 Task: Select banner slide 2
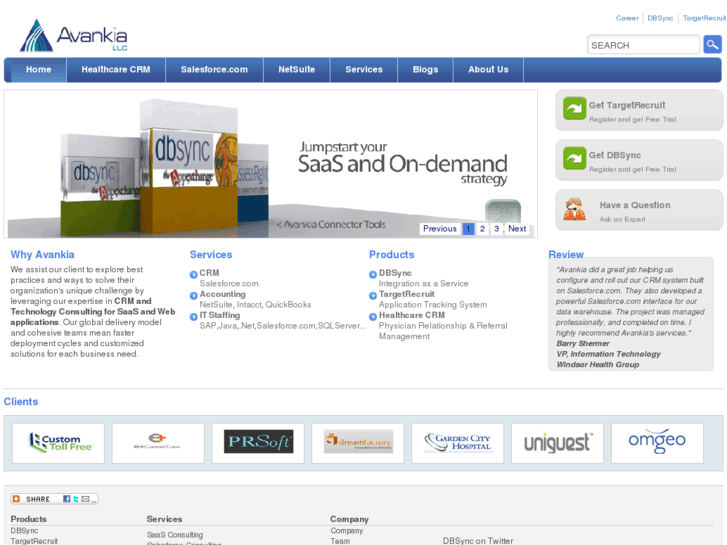click(482, 229)
